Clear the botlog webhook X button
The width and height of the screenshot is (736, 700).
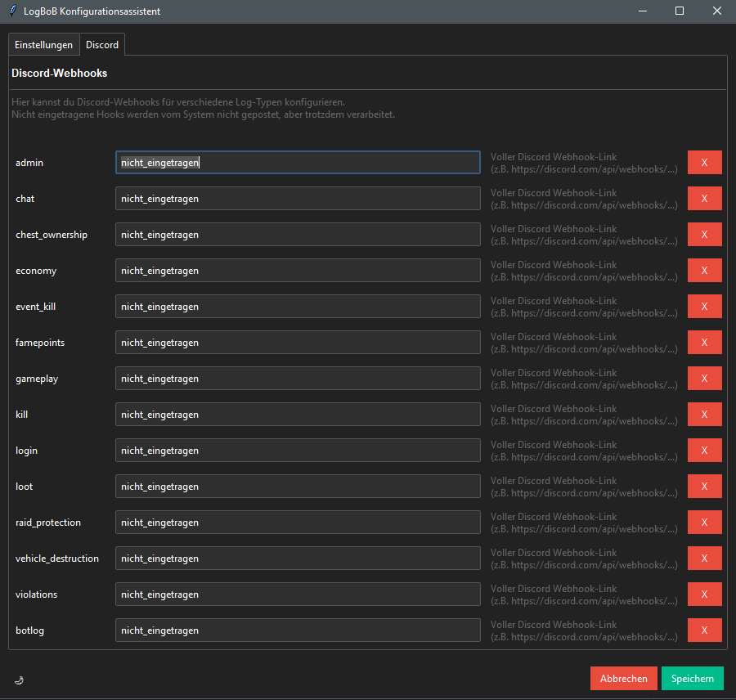click(x=705, y=630)
